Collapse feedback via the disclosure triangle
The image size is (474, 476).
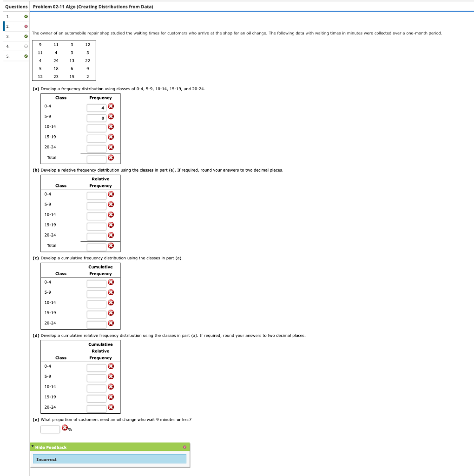[33, 447]
